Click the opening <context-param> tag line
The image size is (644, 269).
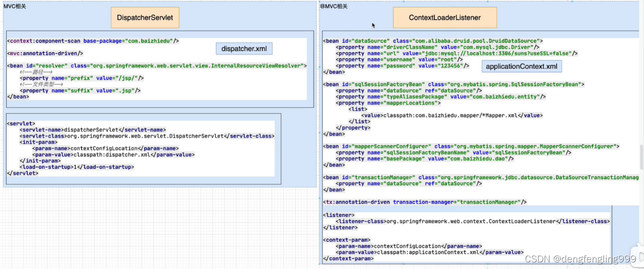pos(347,240)
